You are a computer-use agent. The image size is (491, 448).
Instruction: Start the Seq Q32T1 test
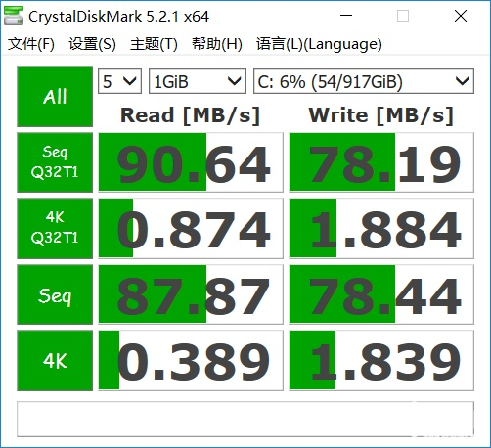55,162
